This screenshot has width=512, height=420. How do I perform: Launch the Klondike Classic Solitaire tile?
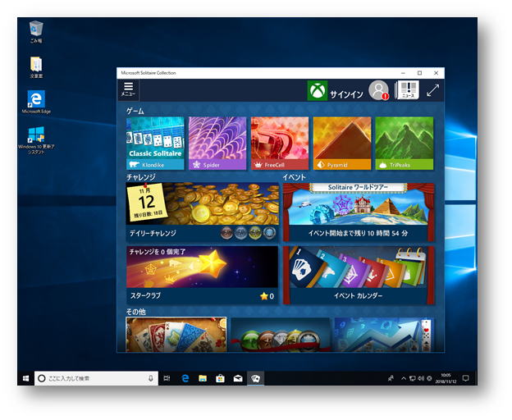tap(155, 144)
